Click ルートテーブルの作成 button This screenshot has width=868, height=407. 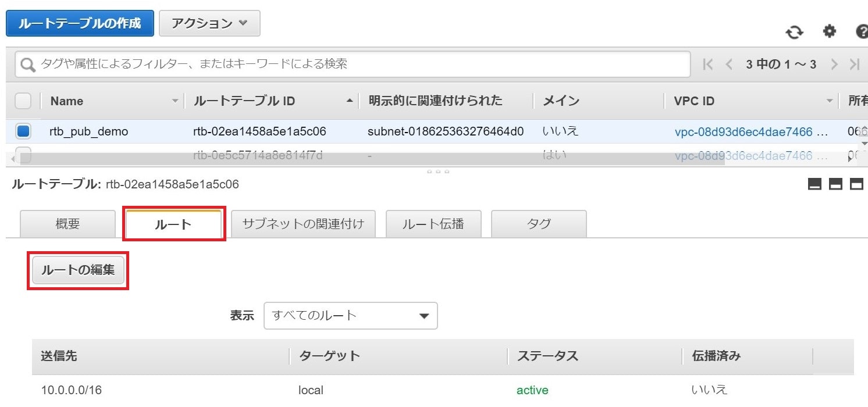pyautogui.click(x=80, y=23)
